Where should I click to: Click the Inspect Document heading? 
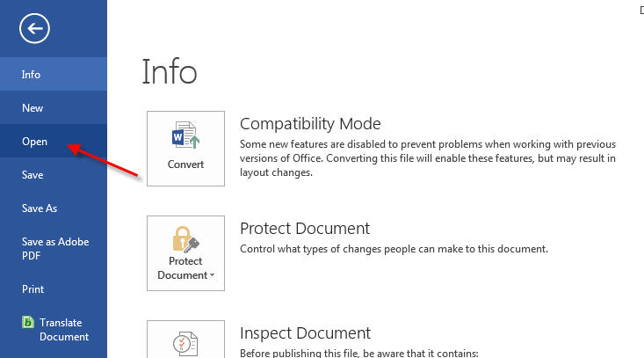click(x=305, y=333)
